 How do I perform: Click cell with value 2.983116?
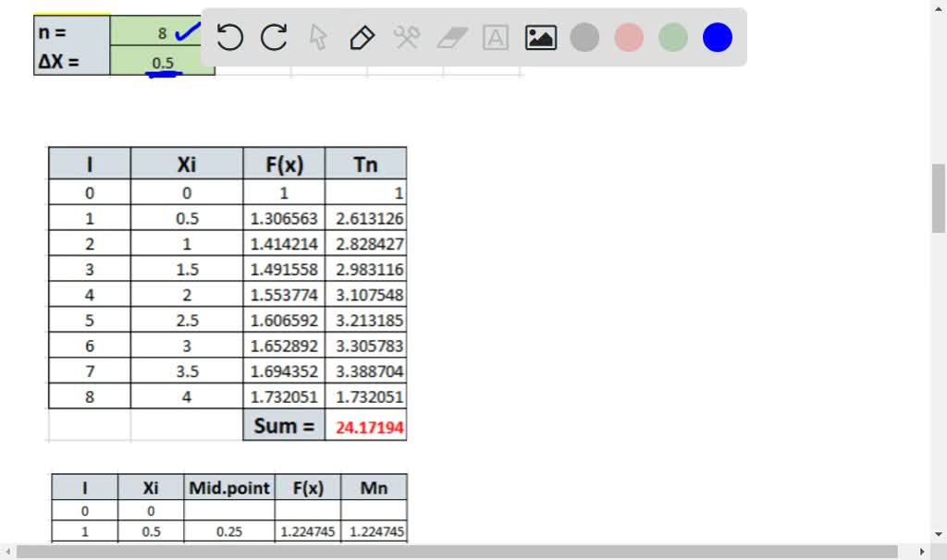(366, 269)
